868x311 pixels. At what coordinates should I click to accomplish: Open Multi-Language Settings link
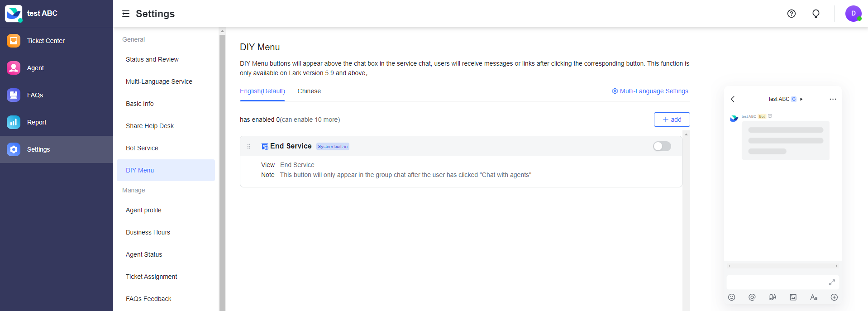(650, 91)
